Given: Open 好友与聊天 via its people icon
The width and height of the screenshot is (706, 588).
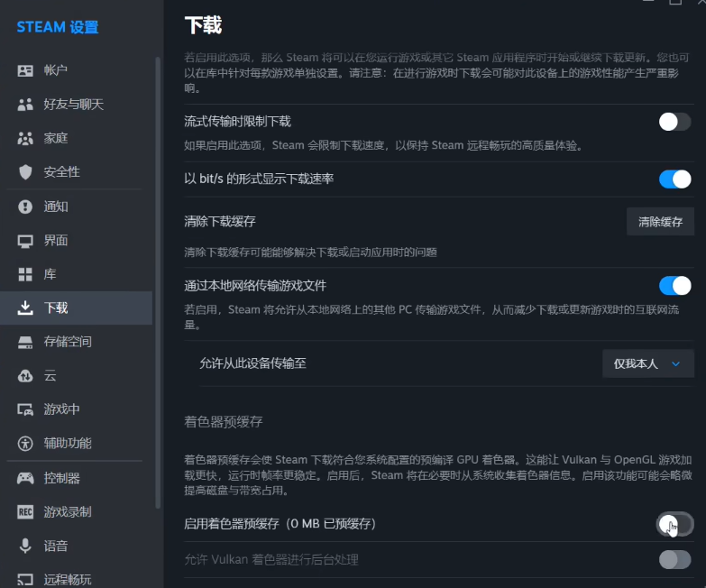Looking at the screenshot, I should point(25,105).
